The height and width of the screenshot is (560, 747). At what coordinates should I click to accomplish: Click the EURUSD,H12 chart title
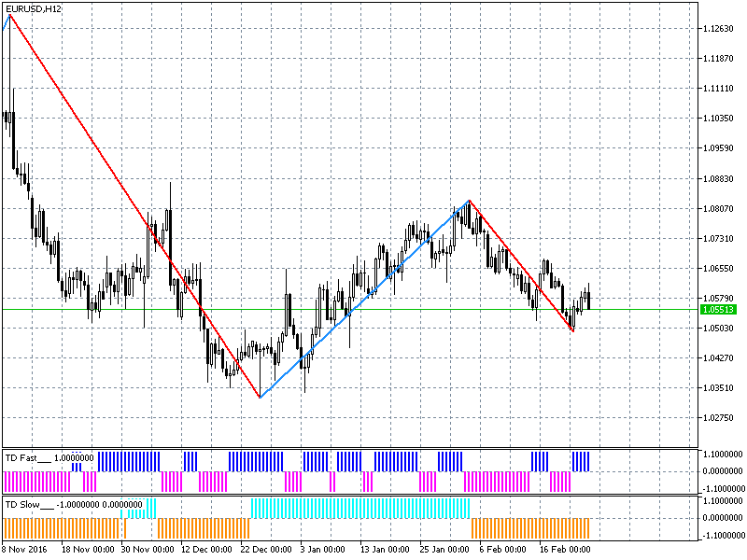pyautogui.click(x=34, y=8)
